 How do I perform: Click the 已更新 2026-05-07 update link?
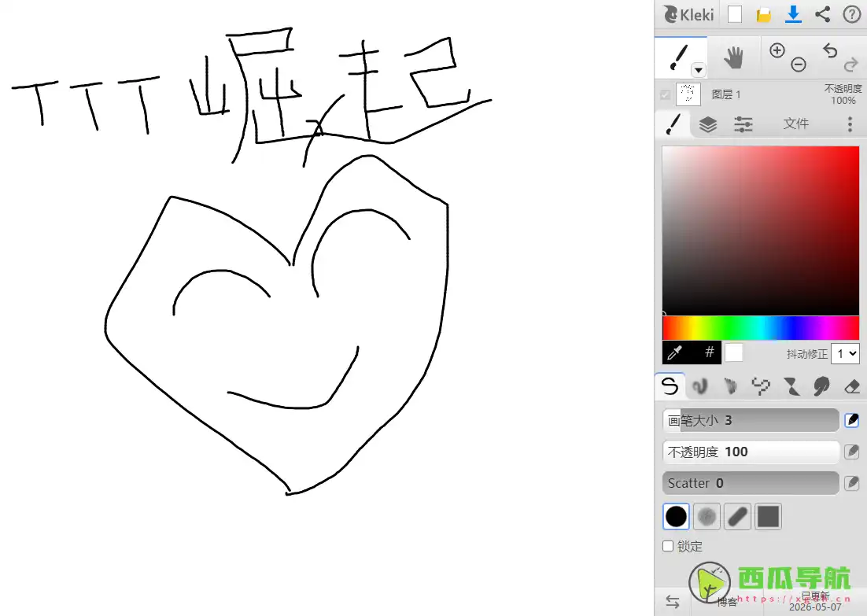815,601
